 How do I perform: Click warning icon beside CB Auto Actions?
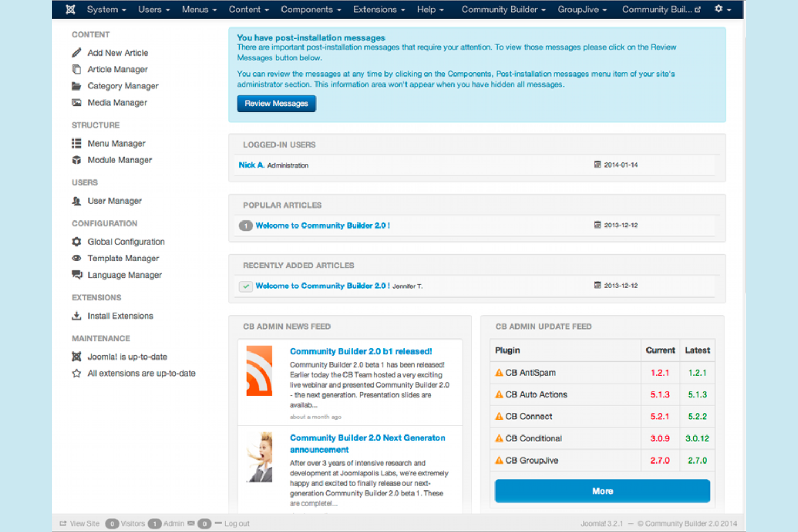pyautogui.click(x=499, y=395)
